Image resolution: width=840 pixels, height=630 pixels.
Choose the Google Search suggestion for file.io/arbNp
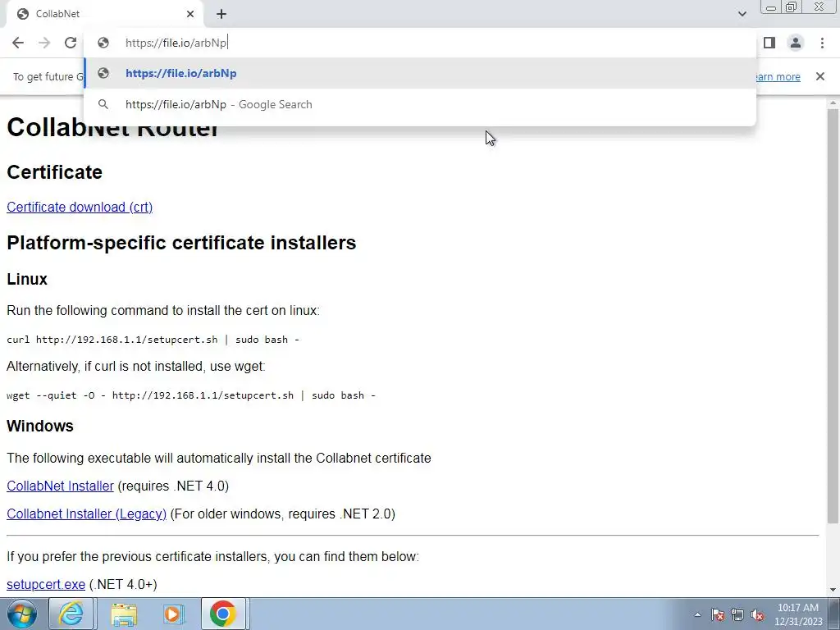[x=420, y=104]
